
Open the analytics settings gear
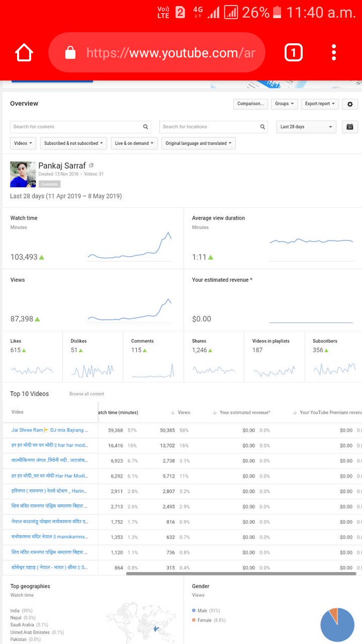point(350,104)
